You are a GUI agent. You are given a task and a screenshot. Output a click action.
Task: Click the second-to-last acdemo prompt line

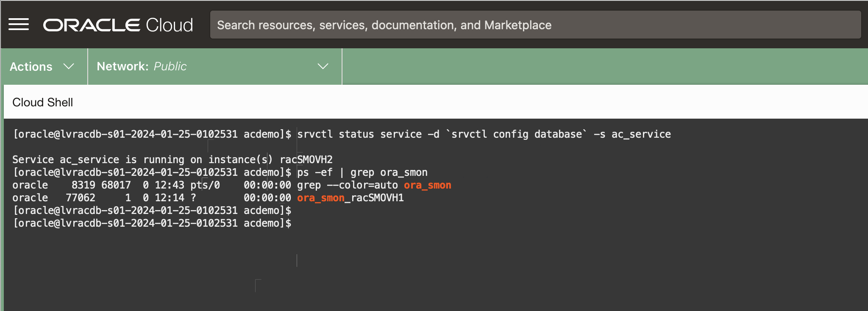tap(152, 211)
